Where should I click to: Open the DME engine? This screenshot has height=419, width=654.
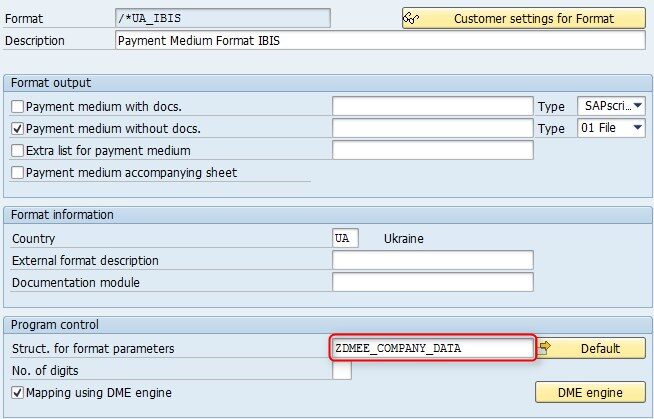pos(590,392)
